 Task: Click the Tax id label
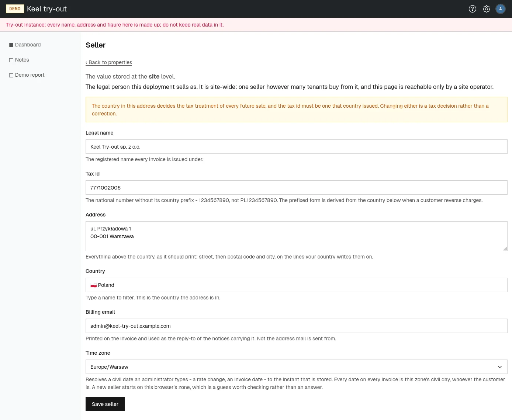point(93,174)
